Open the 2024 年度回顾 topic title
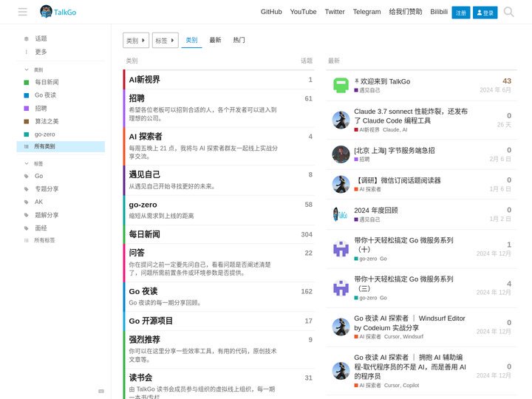 coord(376,211)
